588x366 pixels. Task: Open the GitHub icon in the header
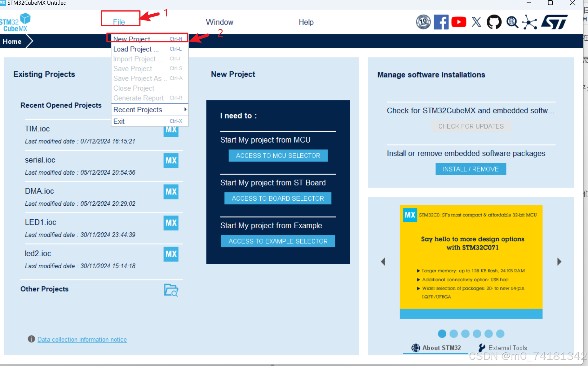pos(494,22)
